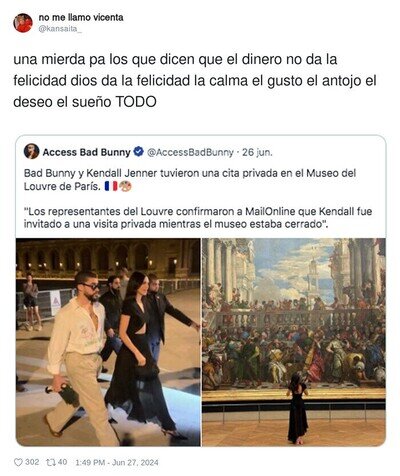Click the 1:49 PM - Jun 27, 2024 timestamp
The image size is (400, 476).
pos(117,463)
